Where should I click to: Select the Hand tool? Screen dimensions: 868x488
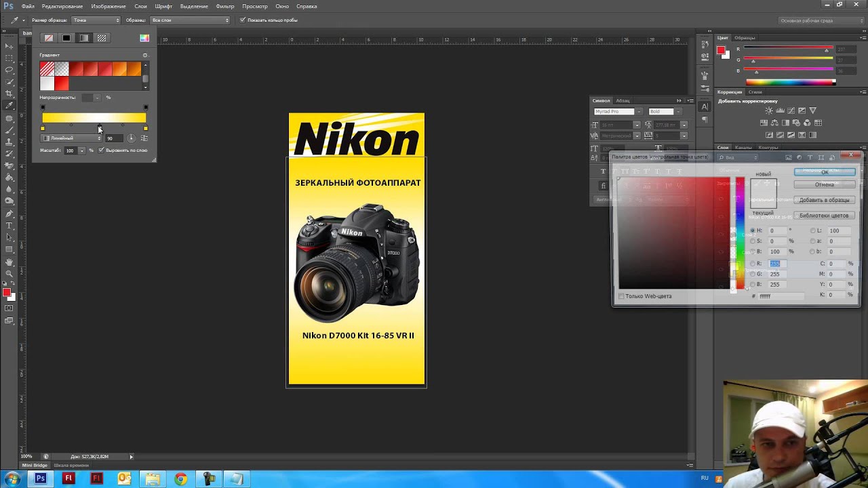tap(9, 262)
